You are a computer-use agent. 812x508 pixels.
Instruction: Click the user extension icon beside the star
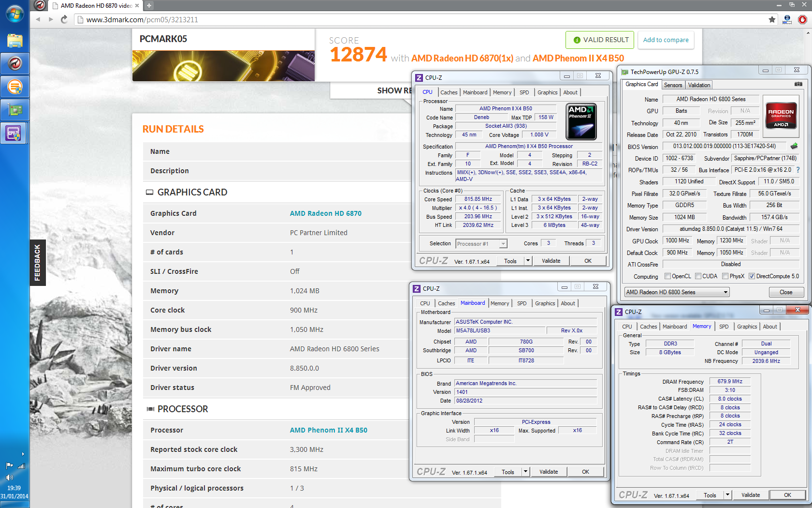787,19
